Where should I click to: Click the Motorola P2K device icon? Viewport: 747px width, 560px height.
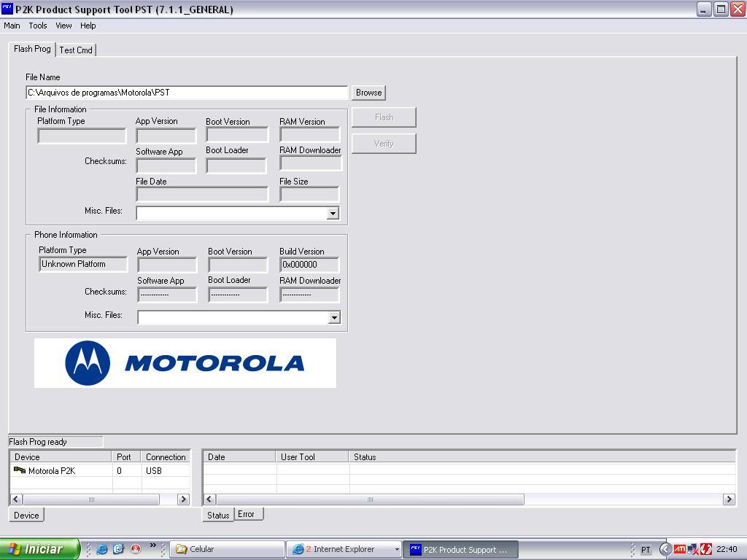coord(20,470)
